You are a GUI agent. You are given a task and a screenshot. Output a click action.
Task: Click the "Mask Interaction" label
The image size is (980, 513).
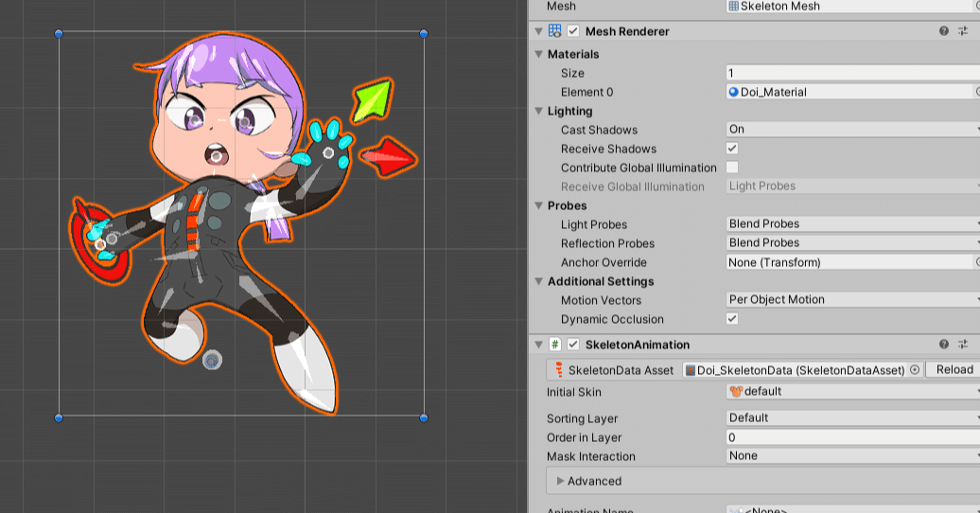click(590, 457)
